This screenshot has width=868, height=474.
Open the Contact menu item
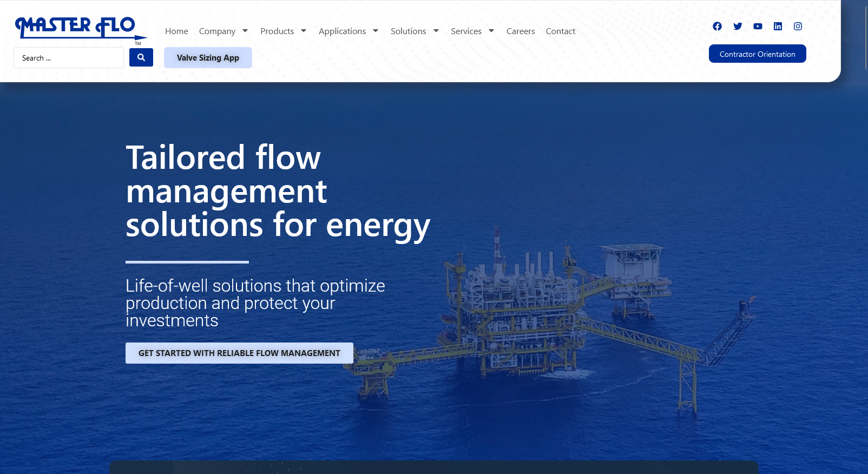560,31
